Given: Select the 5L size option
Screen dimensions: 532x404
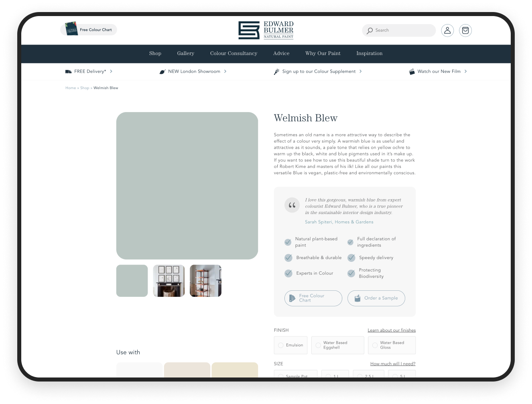Looking at the screenshot, I should click(x=402, y=374).
